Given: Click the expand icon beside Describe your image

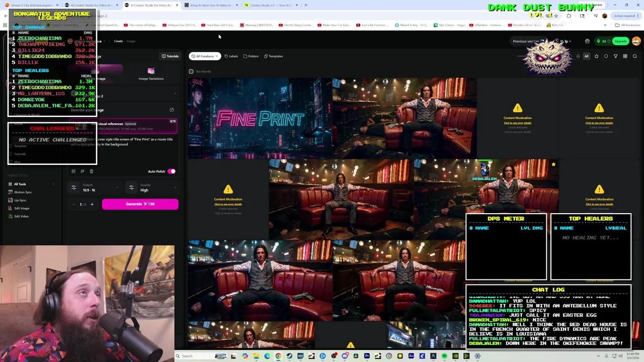Looking at the screenshot, I should coord(172,110).
